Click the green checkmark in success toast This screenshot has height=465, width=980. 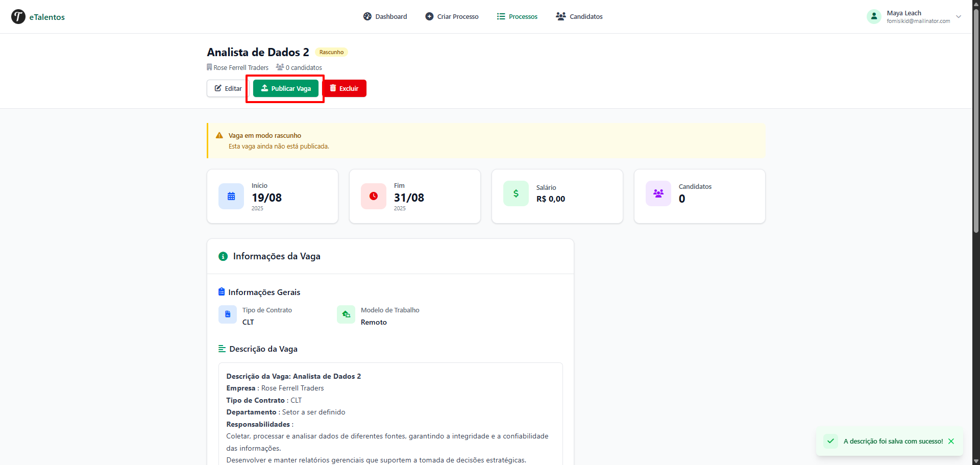pos(830,441)
